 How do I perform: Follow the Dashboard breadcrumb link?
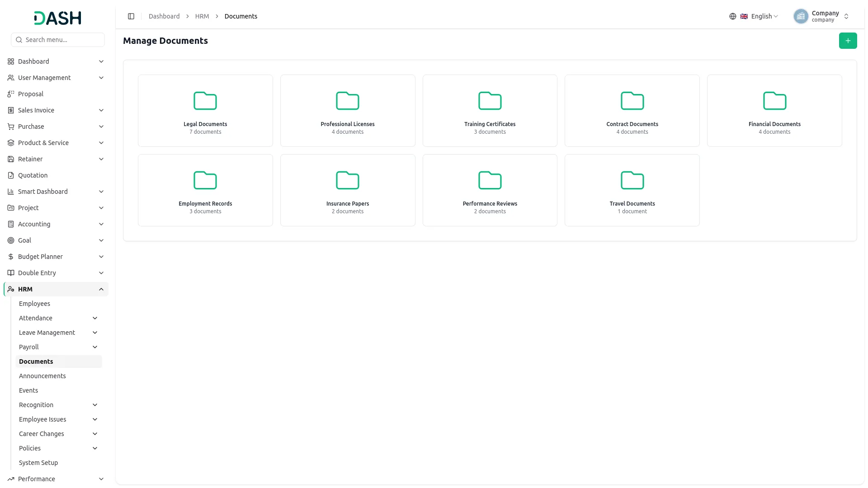click(164, 16)
